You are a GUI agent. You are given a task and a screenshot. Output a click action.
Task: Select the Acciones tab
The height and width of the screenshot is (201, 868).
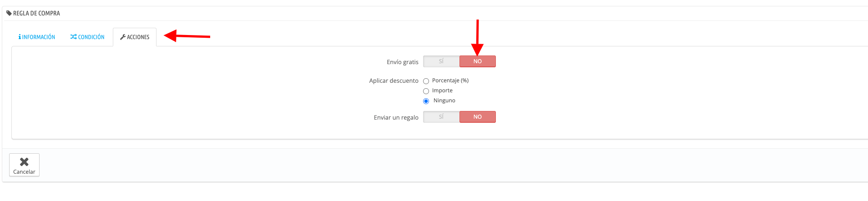click(x=135, y=37)
